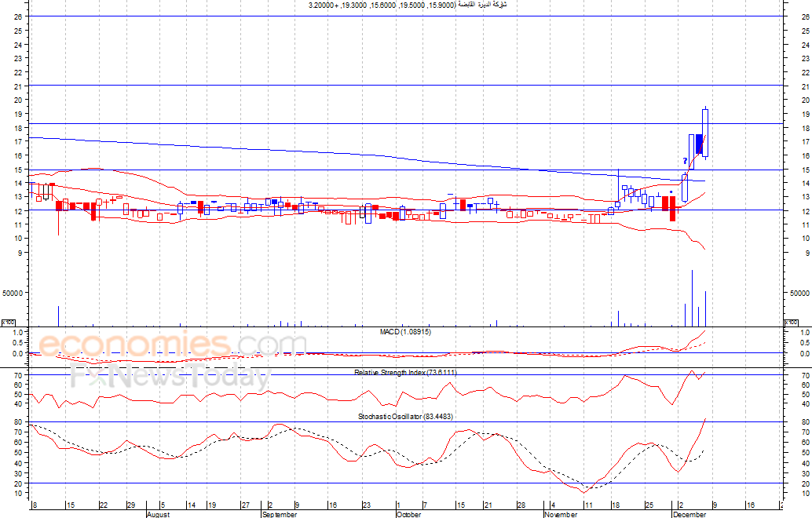Click the blue question mark annotation
This screenshot has height=518, width=812.
click(x=685, y=161)
